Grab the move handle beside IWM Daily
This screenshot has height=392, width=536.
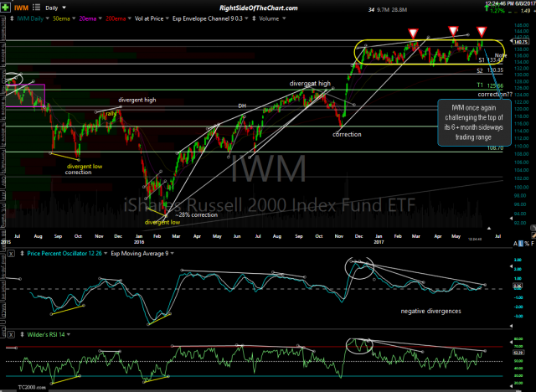click(x=12, y=18)
